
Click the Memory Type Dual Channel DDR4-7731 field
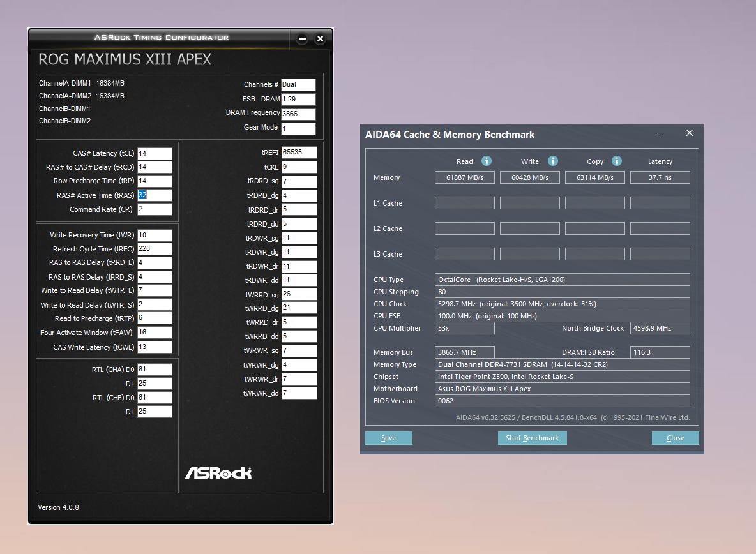562,364
